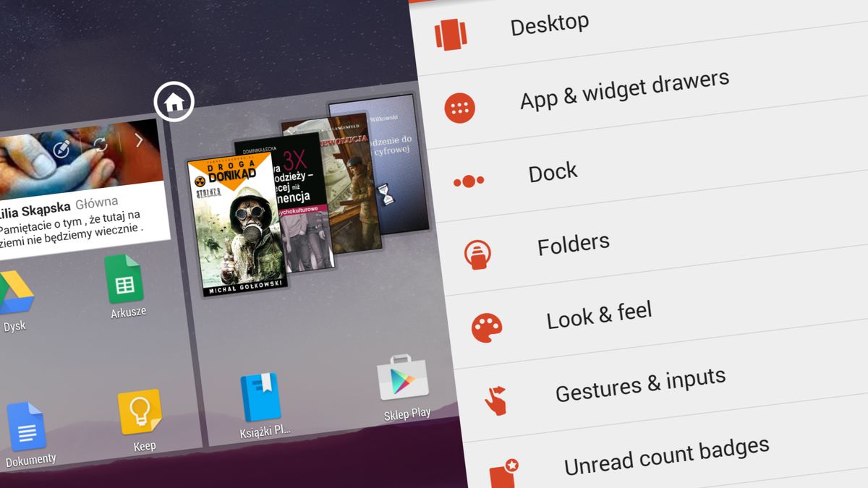Tap the Folders settings icon
Screen dimensions: 868x488
(x=478, y=254)
